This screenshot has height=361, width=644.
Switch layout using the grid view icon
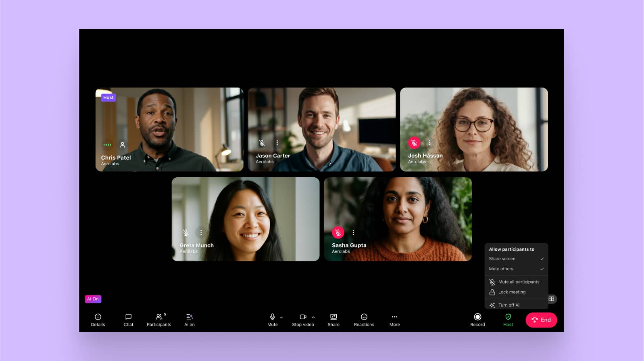point(551,299)
